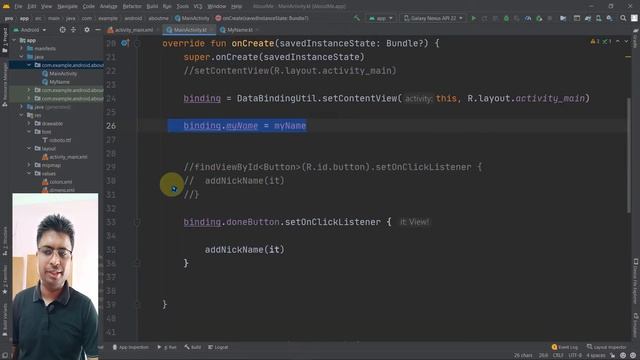Expand the mipmap folder
The width and height of the screenshot is (640, 360).
pos(29,165)
